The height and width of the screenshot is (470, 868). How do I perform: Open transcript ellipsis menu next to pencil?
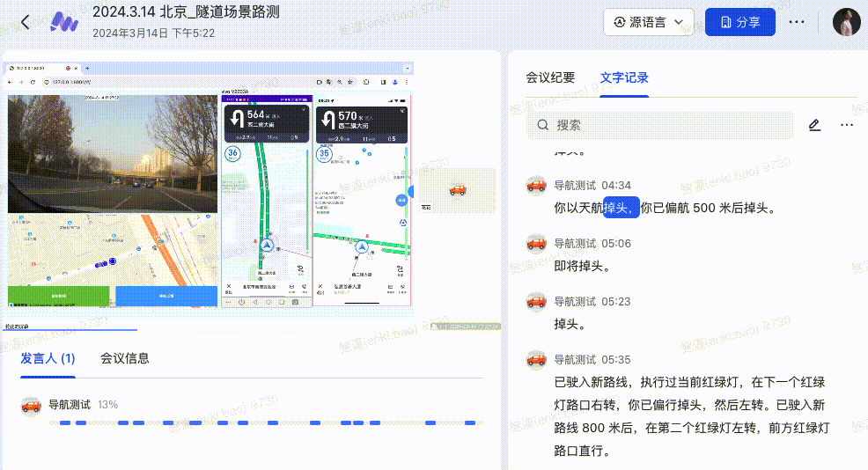(846, 125)
